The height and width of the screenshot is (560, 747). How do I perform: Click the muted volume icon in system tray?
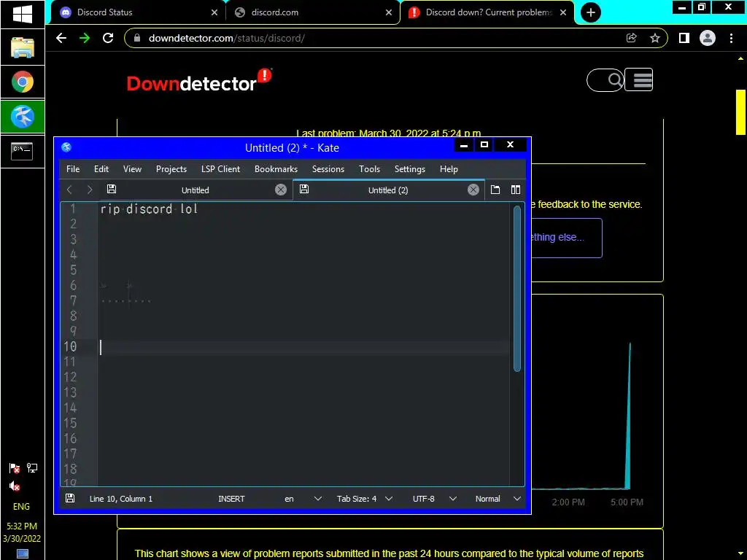(15, 486)
